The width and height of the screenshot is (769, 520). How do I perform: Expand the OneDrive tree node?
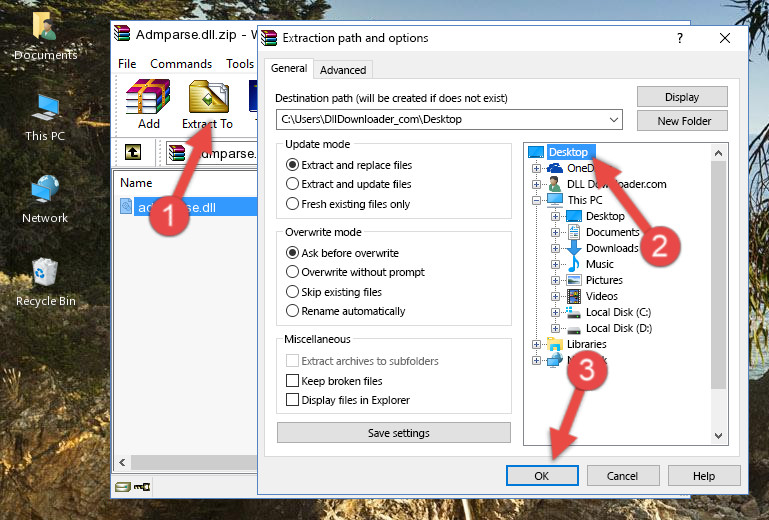pos(536,168)
